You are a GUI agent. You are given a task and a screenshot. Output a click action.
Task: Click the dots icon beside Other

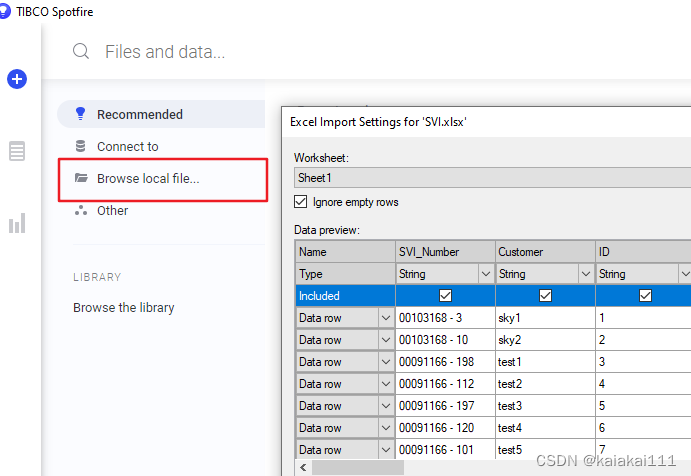click(x=81, y=210)
